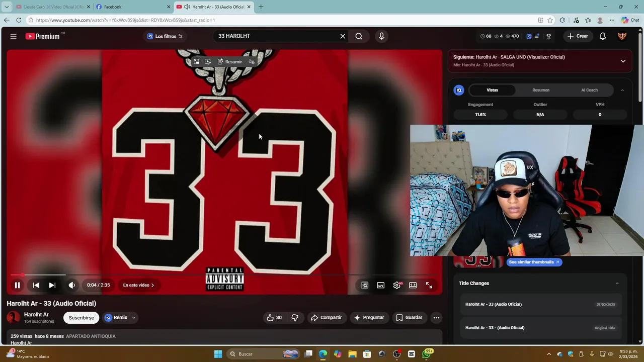Image resolution: width=644 pixels, height=362 pixels.
Task: Switch to theater mode
Action: pyautogui.click(x=413, y=285)
